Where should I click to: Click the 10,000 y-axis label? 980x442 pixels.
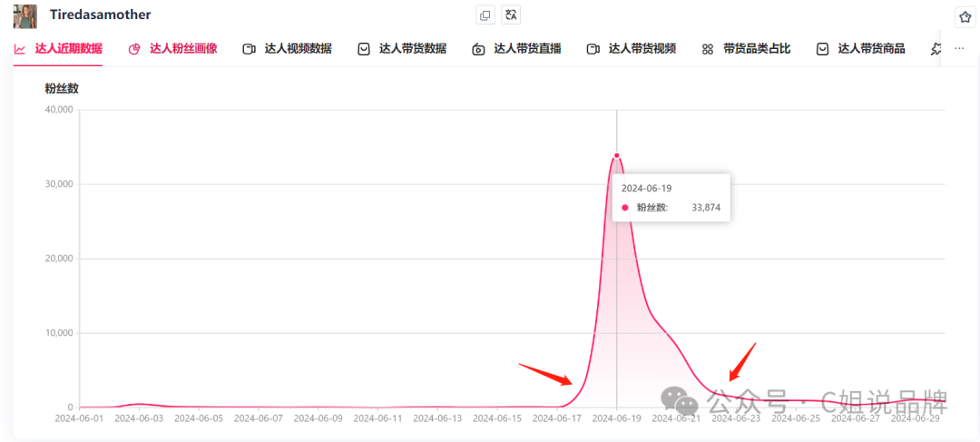click(x=59, y=333)
